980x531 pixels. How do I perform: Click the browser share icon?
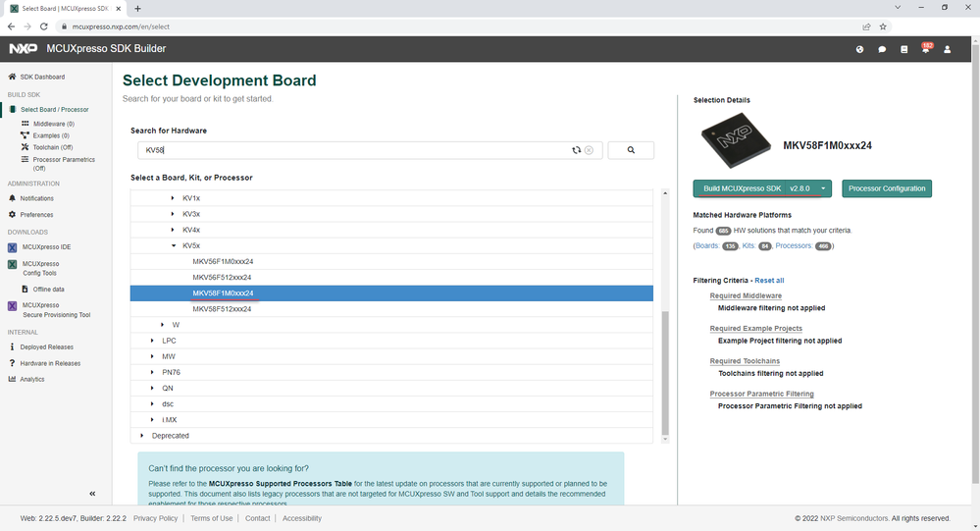click(866, 27)
